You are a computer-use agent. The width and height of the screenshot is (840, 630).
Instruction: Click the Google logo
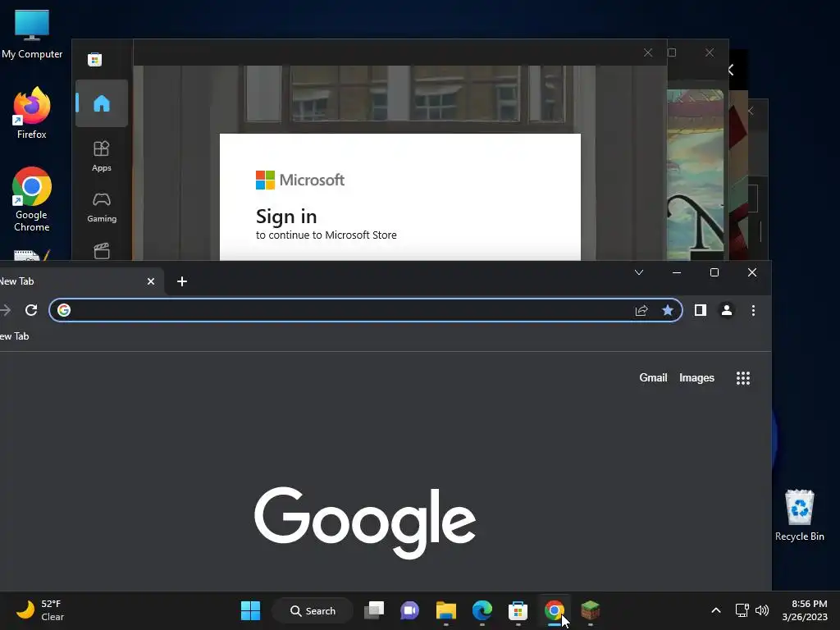coord(365,522)
